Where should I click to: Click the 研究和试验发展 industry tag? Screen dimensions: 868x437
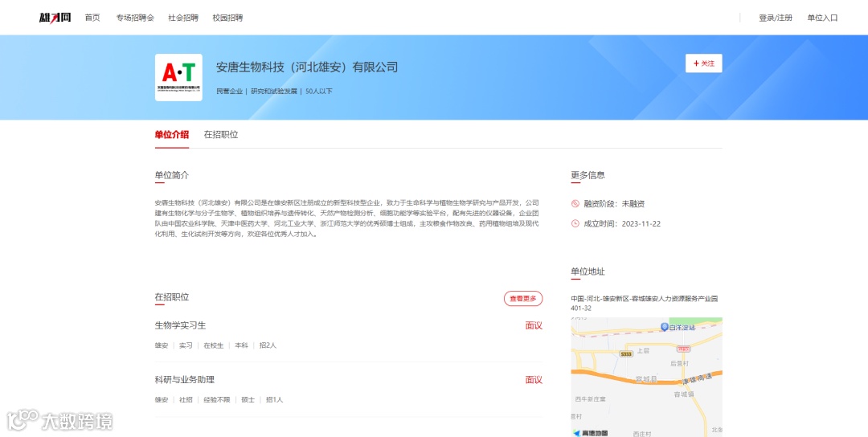click(x=274, y=92)
